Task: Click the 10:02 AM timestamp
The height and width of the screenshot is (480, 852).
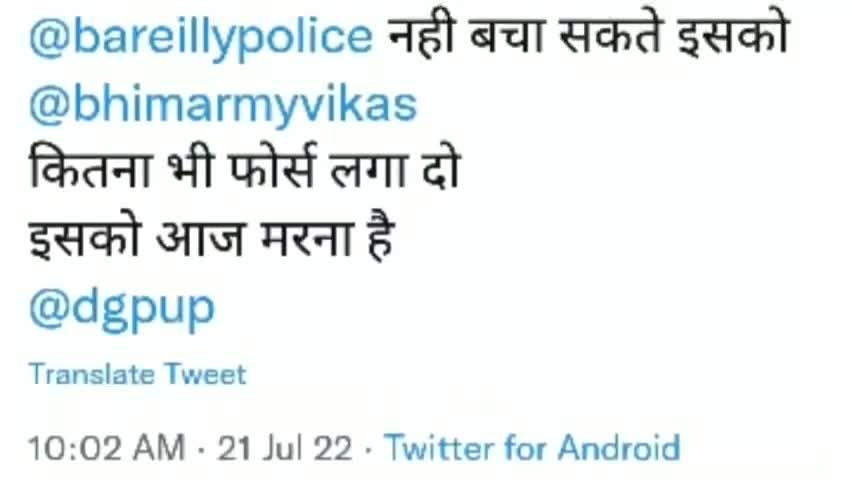Action: (107, 449)
